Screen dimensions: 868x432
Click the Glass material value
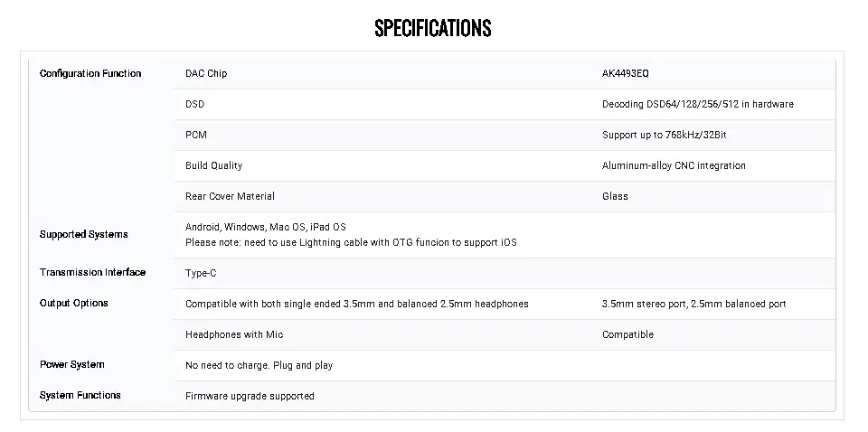[x=615, y=196]
